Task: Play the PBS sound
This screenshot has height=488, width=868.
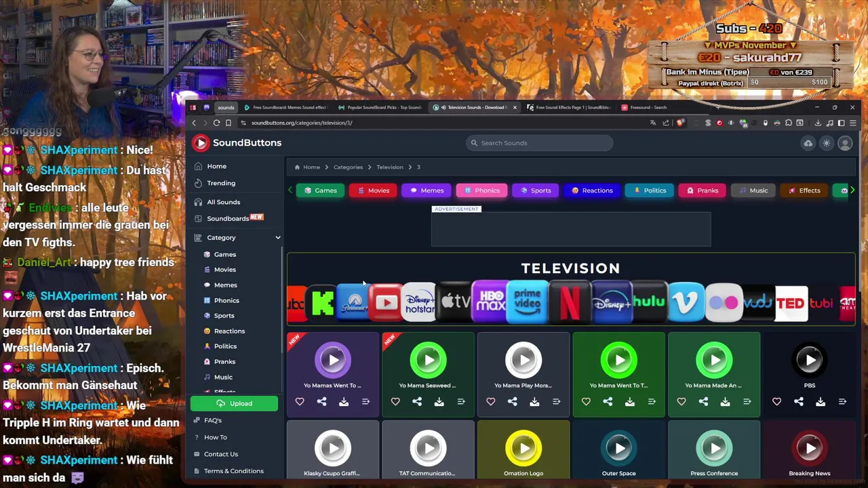Action: 810,360
